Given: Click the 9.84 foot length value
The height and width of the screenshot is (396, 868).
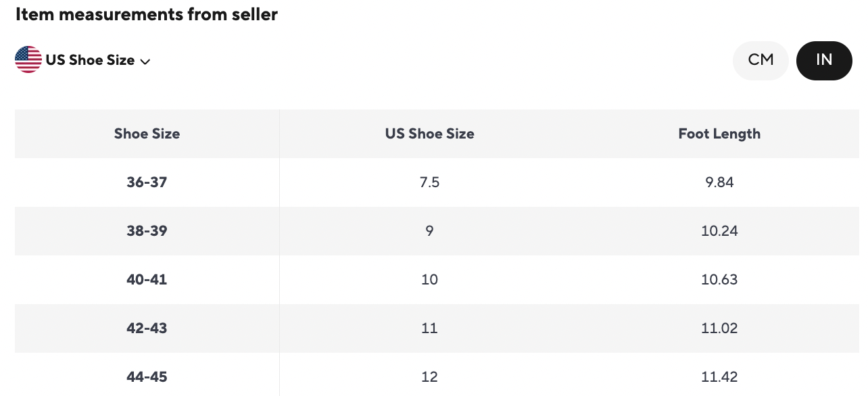Looking at the screenshot, I should [719, 182].
